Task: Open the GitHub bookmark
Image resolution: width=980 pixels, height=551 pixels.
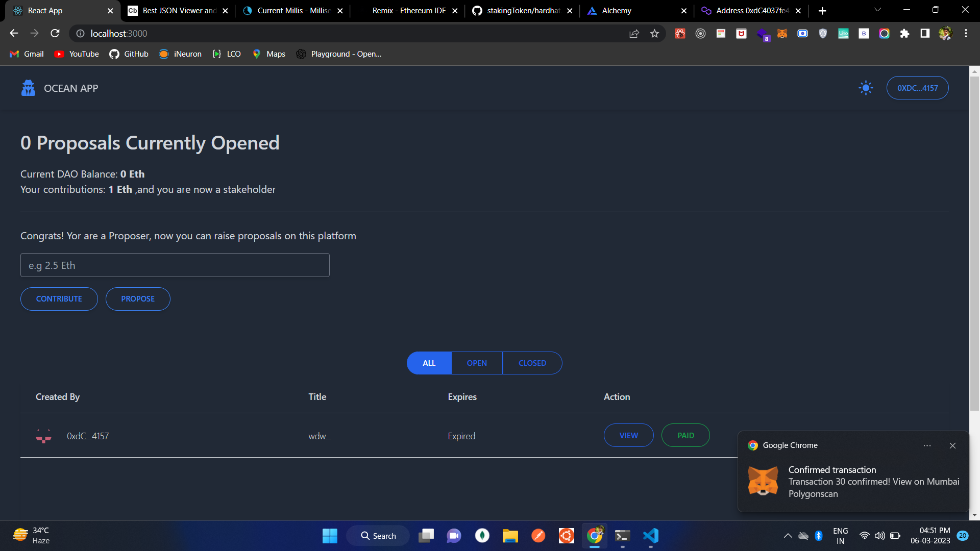Action: [128, 54]
